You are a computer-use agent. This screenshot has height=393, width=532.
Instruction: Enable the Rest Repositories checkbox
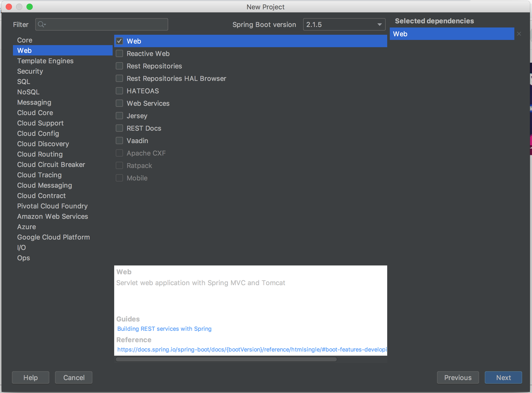[120, 66]
